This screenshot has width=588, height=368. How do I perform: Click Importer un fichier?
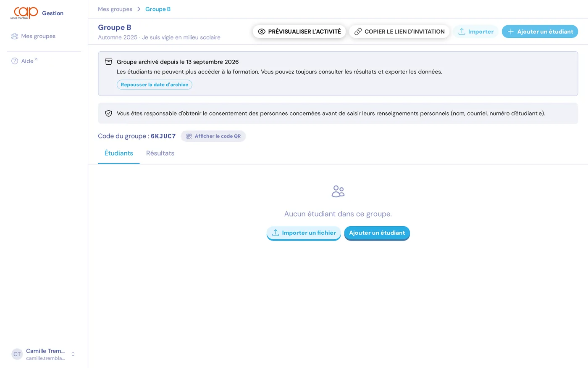304,233
